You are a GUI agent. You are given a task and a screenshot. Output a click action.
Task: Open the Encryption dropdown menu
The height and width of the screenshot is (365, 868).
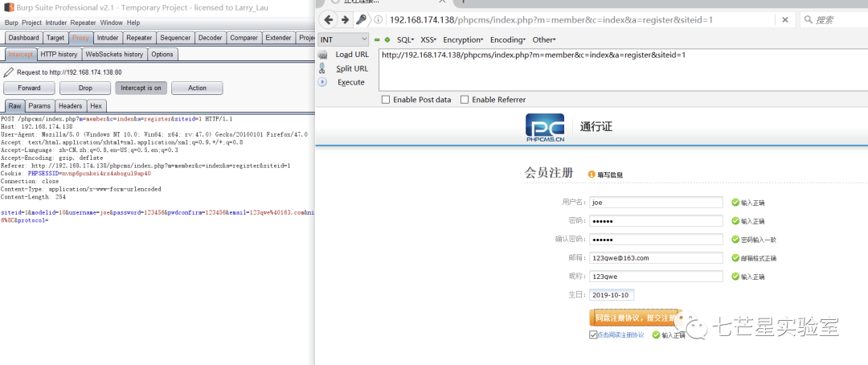pyautogui.click(x=463, y=40)
